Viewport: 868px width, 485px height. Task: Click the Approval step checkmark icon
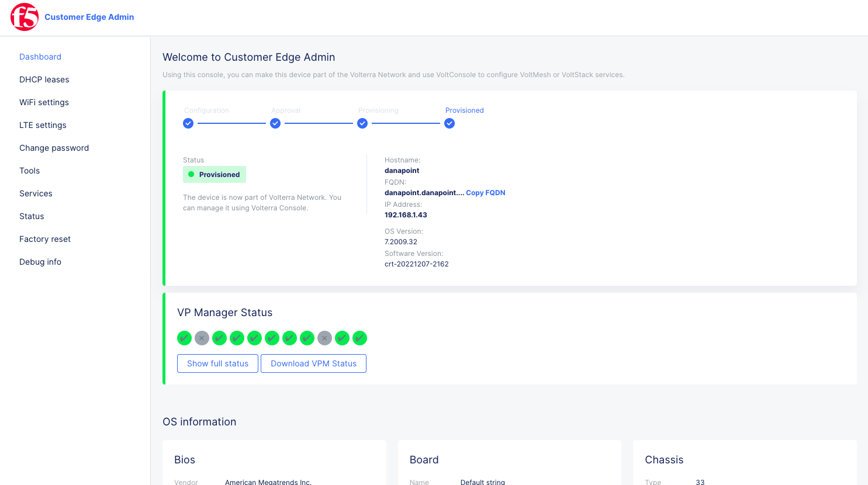[x=275, y=123]
